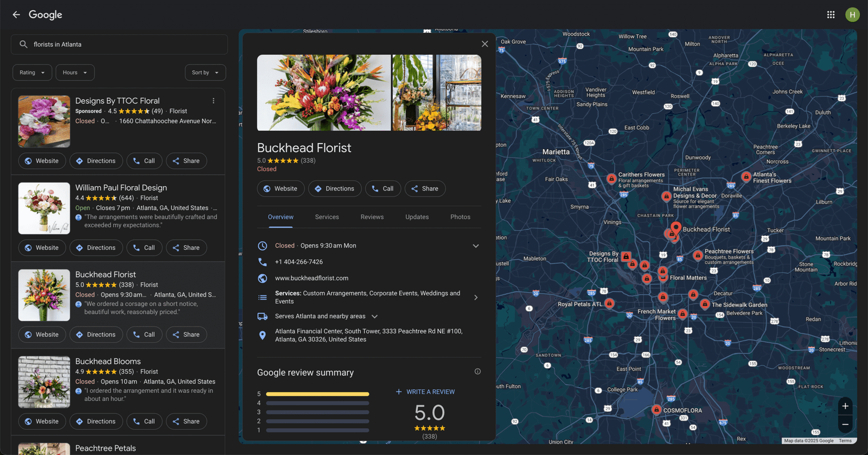This screenshot has width=868, height=455.
Task: Select Atlanta's Finest Flowers map pin
Action: tap(746, 176)
